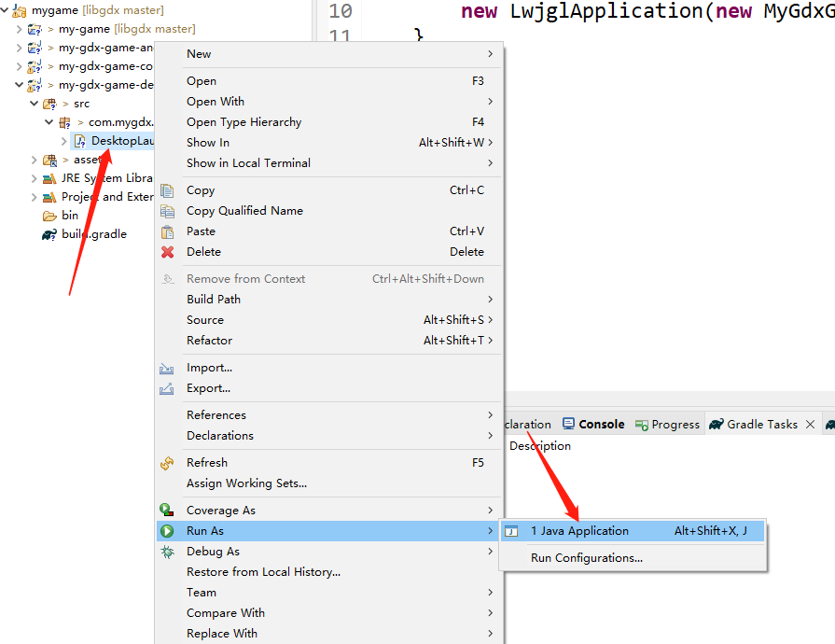Click the JRE System Library icon
Viewport: 835px width, 644px height.
tap(49, 178)
